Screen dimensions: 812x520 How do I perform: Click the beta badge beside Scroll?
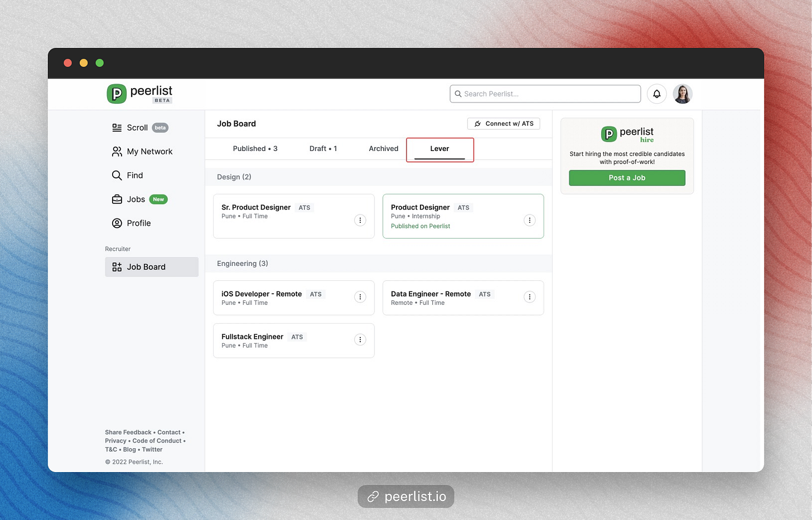point(160,128)
